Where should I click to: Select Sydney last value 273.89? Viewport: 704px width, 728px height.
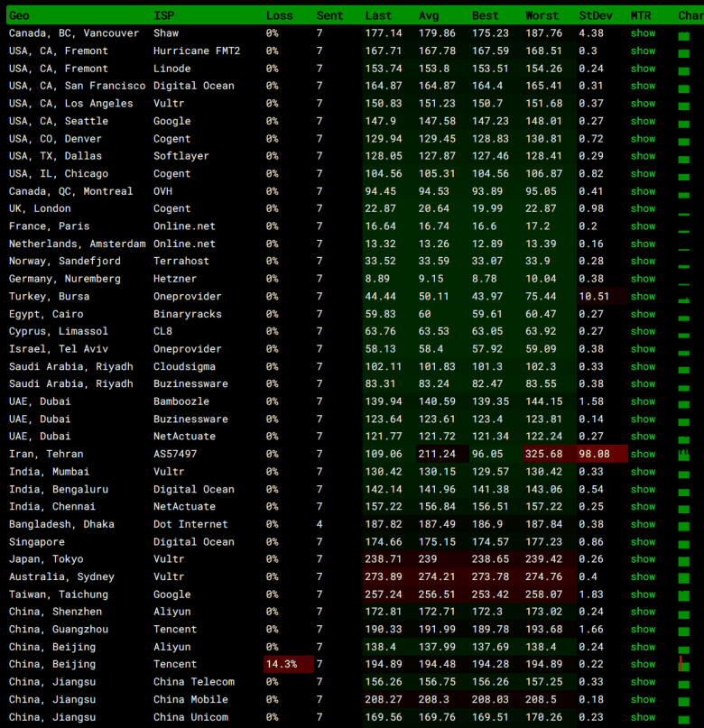coord(383,576)
